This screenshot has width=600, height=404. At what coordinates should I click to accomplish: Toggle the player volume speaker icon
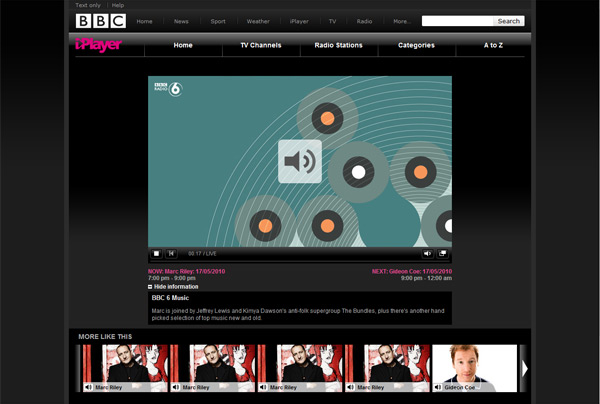point(427,253)
